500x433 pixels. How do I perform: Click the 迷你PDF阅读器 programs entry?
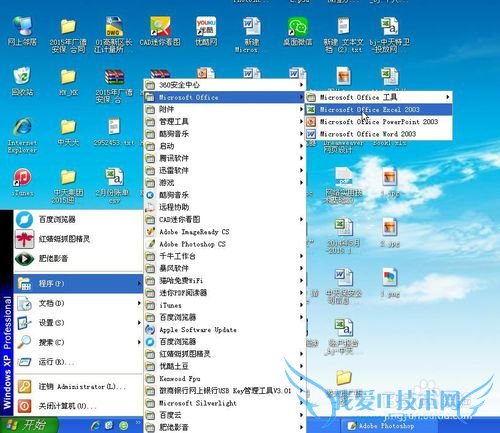point(224,293)
